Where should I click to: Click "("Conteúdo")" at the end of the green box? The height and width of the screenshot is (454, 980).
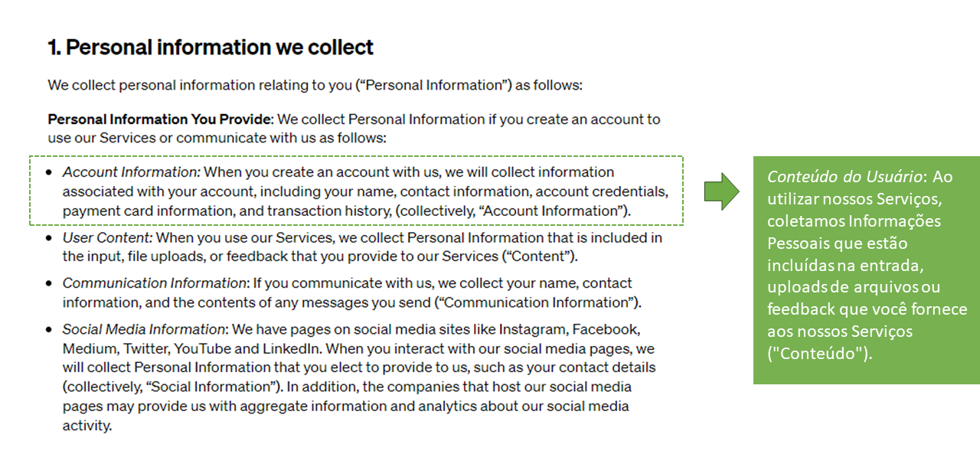pyautogui.click(x=819, y=354)
